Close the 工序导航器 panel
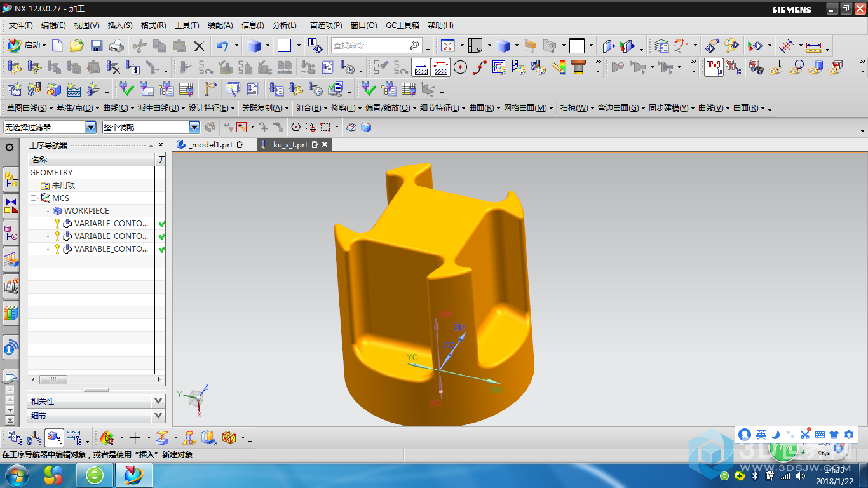 [x=161, y=145]
